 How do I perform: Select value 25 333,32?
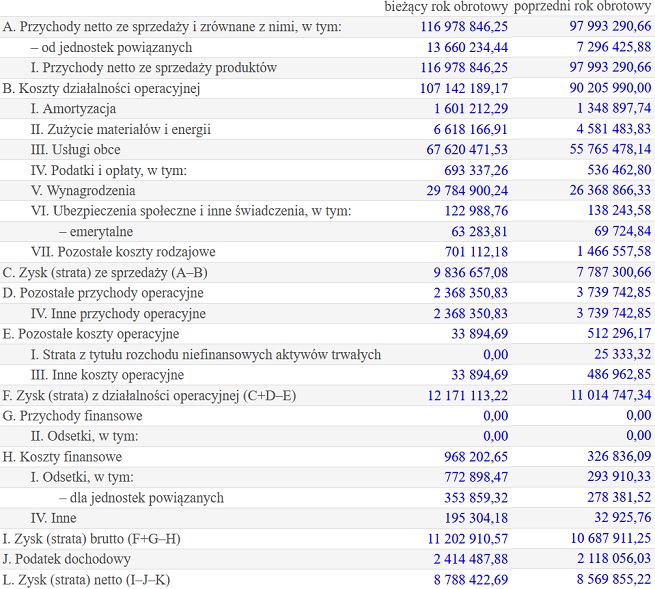(623, 354)
